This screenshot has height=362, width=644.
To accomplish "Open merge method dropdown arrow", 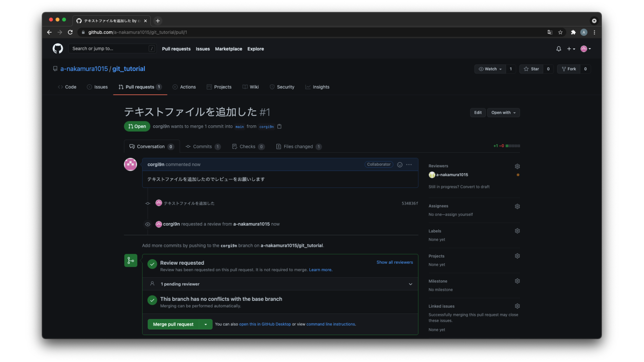I will pos(206,324).
